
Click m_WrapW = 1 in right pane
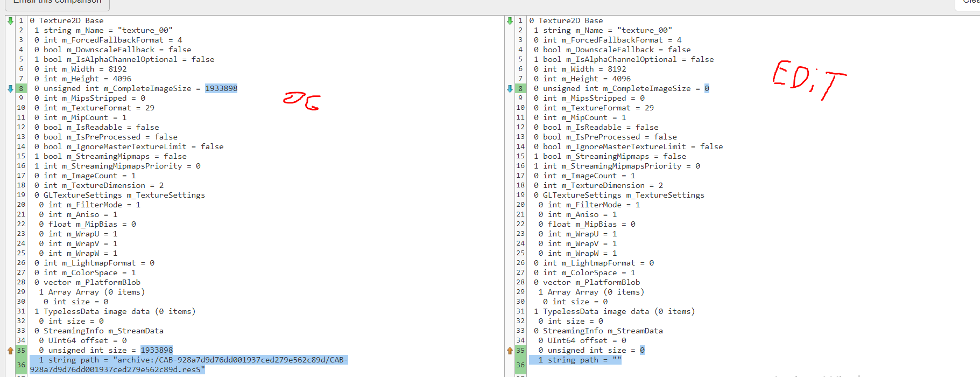click(x=577, y=253)
